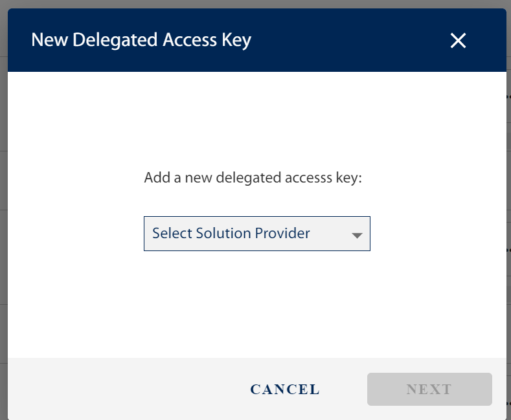
Task: Expand the solution provider list with the triangle
Action: [x=357, y=236]
